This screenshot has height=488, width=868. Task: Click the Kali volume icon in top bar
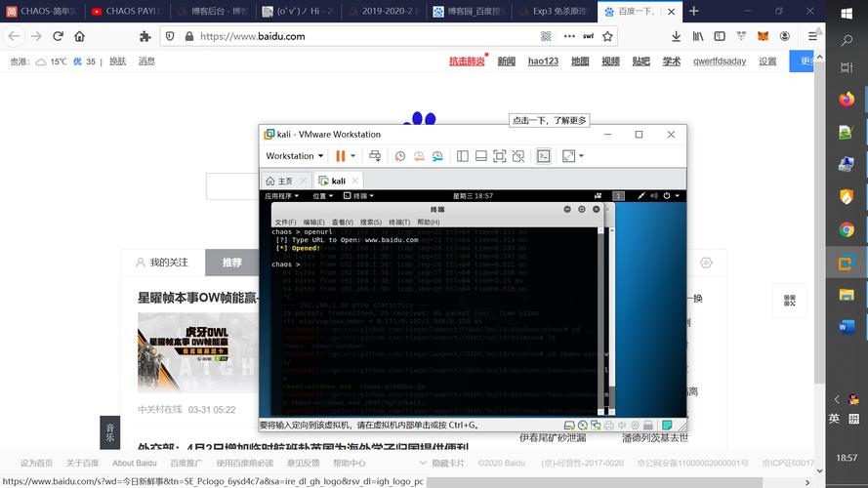point(654,196)
